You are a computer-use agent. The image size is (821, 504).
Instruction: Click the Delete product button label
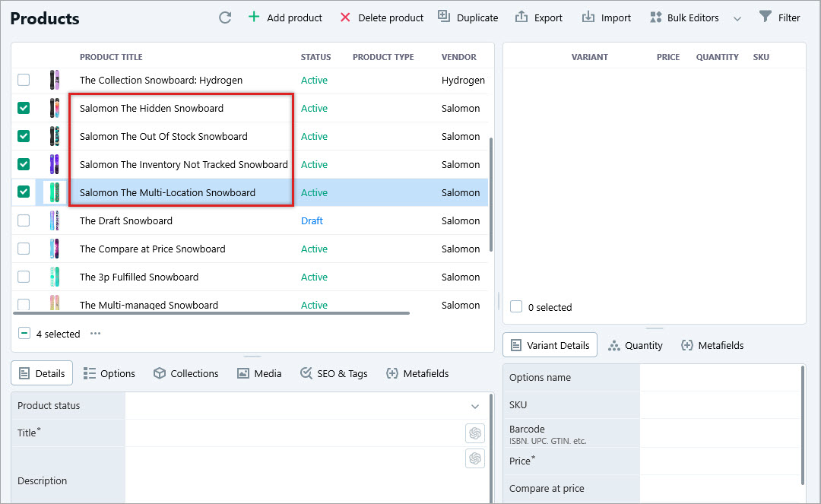[391, 17]
